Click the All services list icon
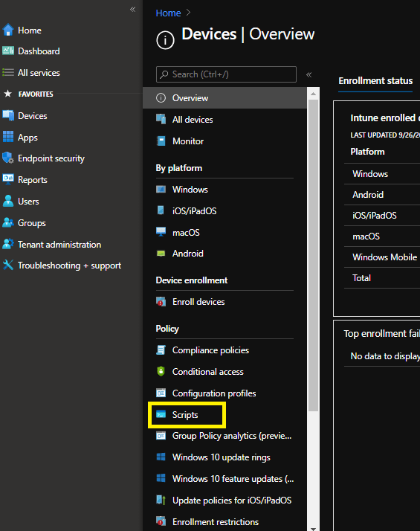This screenshot has width=420, height=531. (7, 72)
